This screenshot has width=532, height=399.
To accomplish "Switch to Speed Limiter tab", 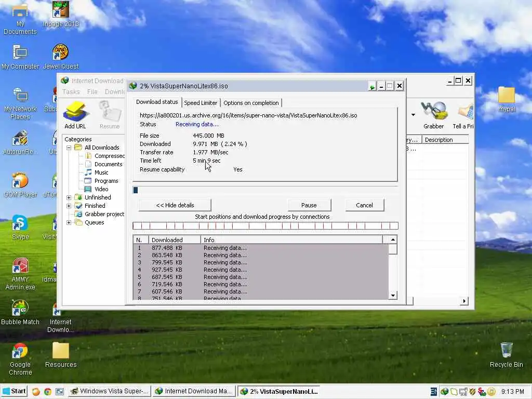I will coord(201,103).
